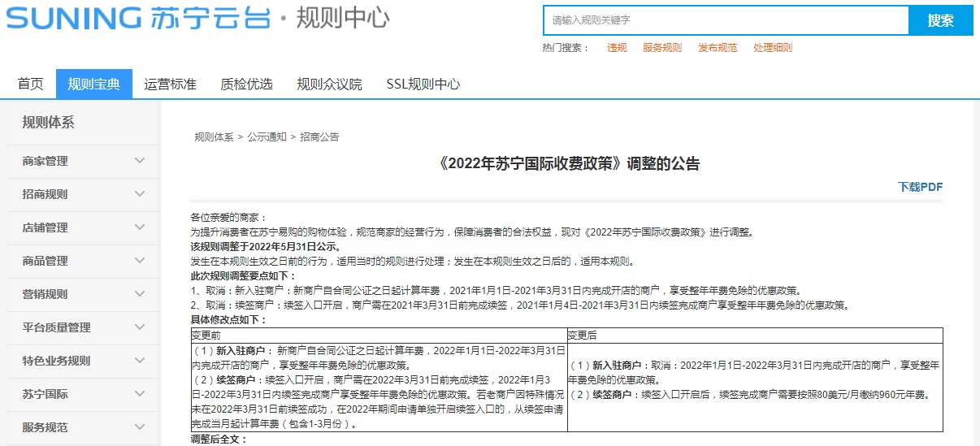The width and height of the screenshot is (980, 446).
Task: Select 平台质量管理 in the sidebar
Action: [57, 327]
